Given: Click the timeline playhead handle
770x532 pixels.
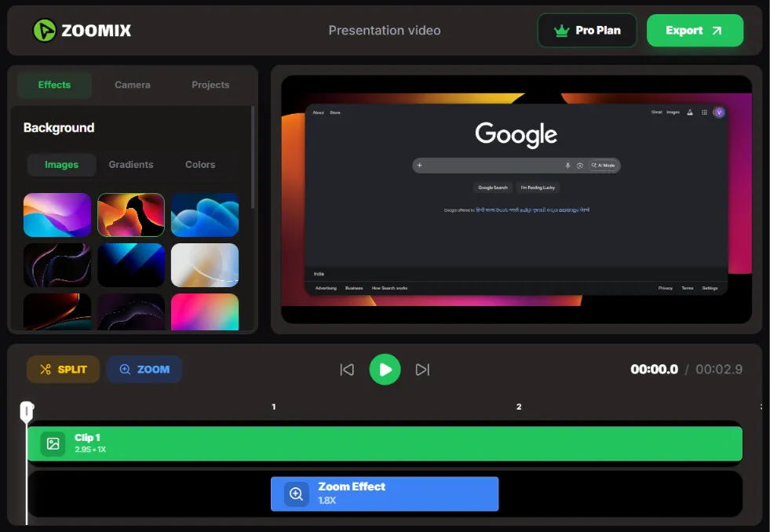Looking at the screenshot, I should point(27,411).
